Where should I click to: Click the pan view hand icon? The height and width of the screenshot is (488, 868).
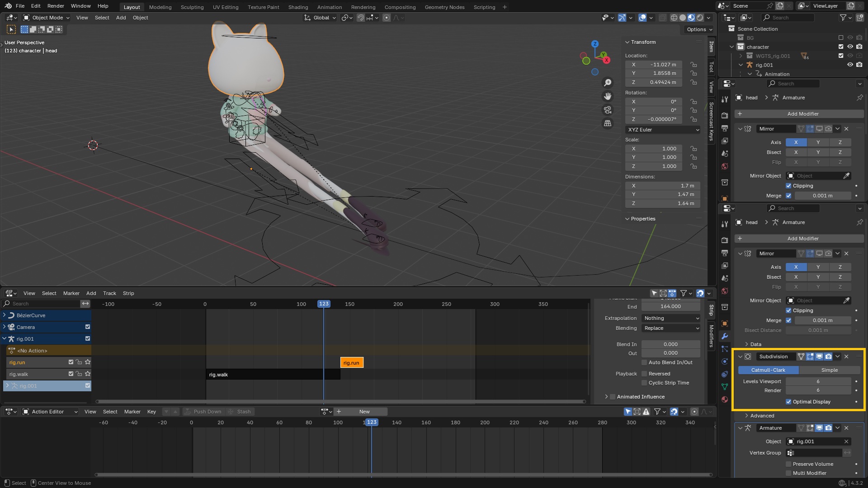(x=608, y=96)
